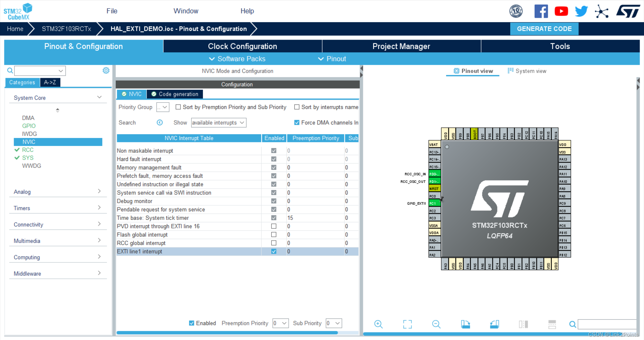
Task: Open the ST Twitter icon
Action: (x=581, y=11)
